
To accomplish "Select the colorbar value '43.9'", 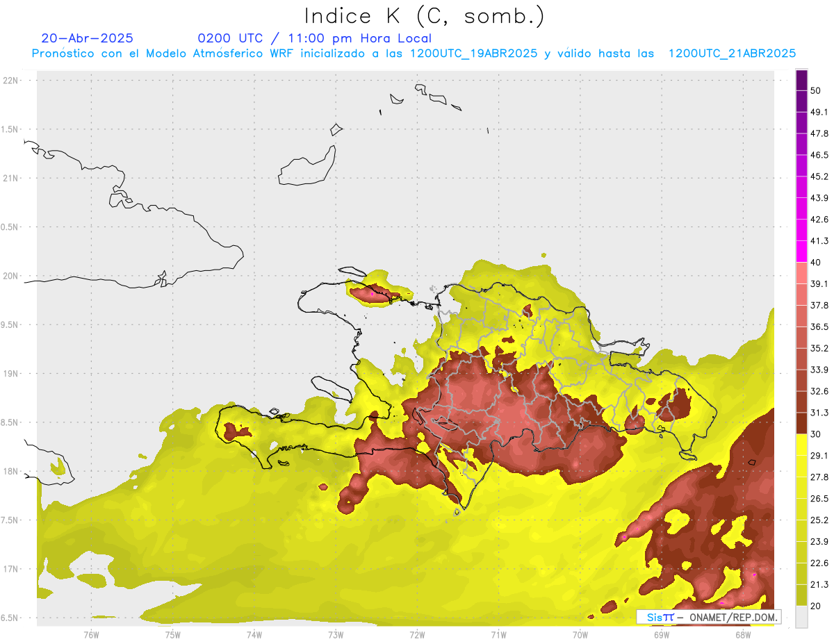I will [x=819, y=198].
